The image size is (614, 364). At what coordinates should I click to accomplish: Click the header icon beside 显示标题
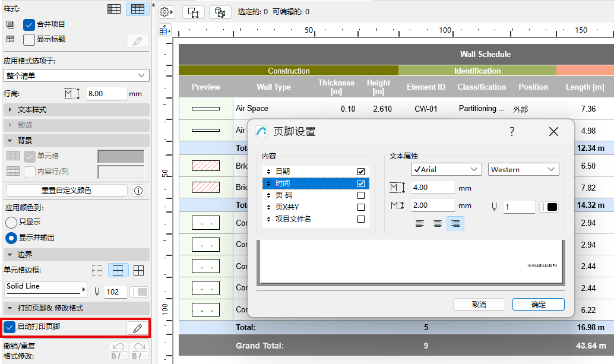point(11,39)
